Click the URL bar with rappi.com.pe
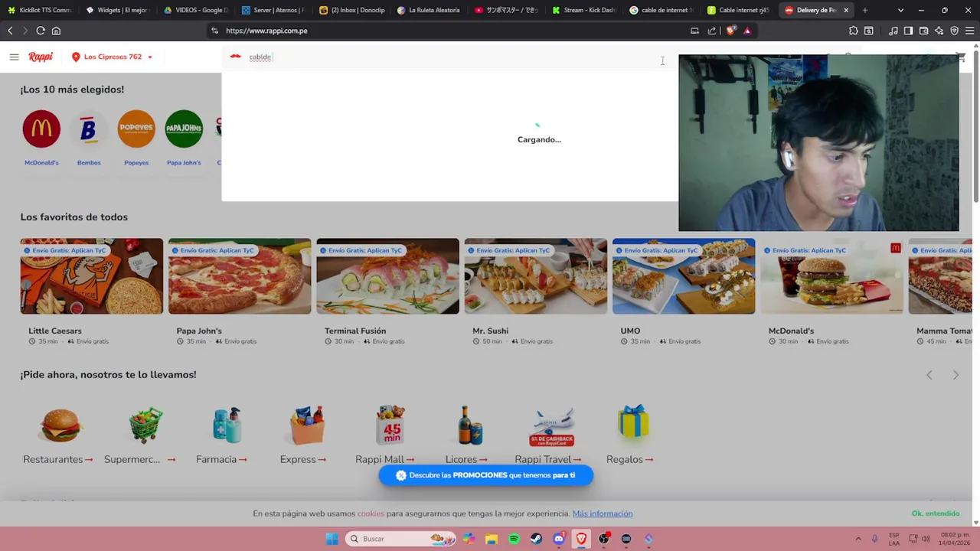 coord(452,31)
